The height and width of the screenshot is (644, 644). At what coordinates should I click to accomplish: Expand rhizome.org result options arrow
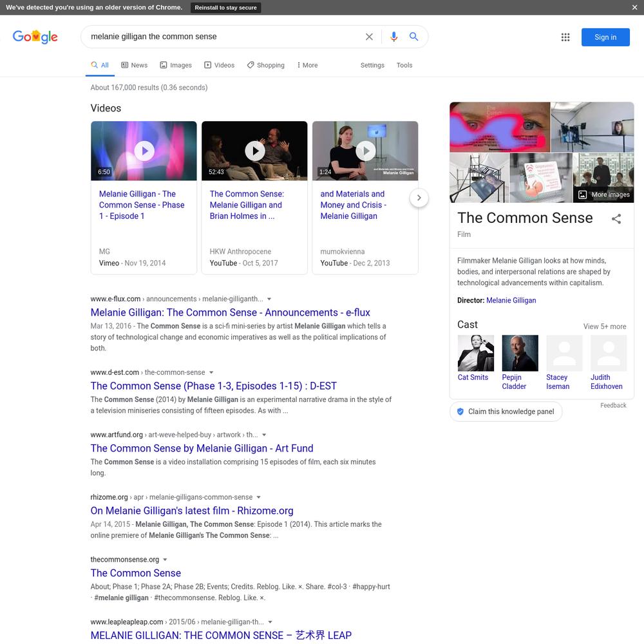(258, 497)
